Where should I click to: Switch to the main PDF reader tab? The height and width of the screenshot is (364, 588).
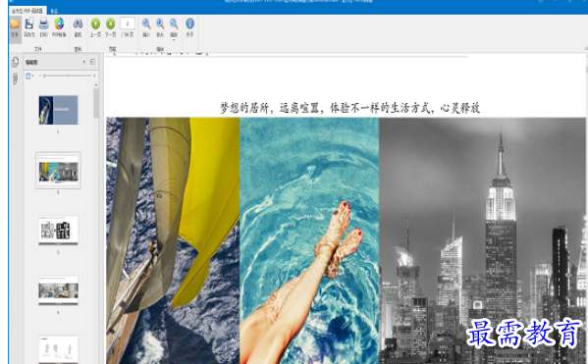coord(27,11)
